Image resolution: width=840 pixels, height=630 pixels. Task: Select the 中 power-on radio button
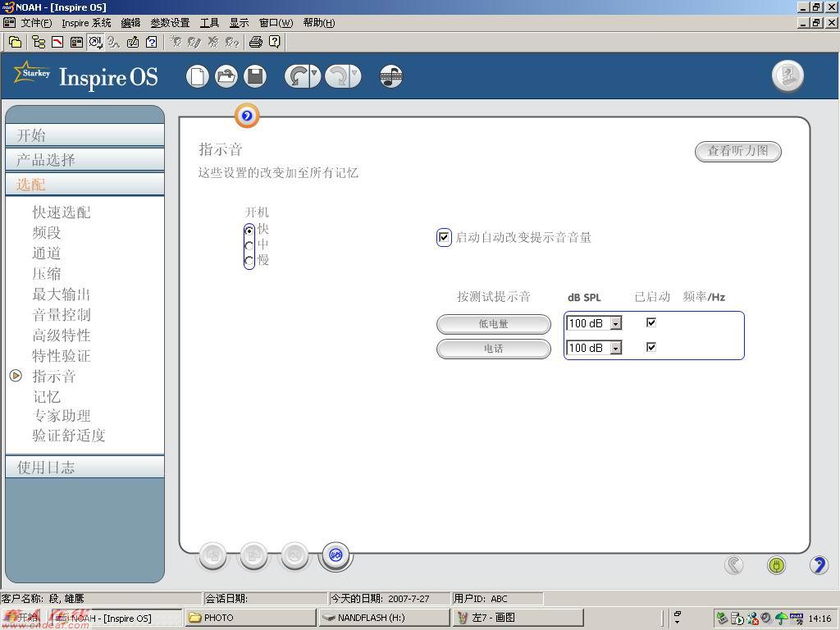[x=249, y=246]
